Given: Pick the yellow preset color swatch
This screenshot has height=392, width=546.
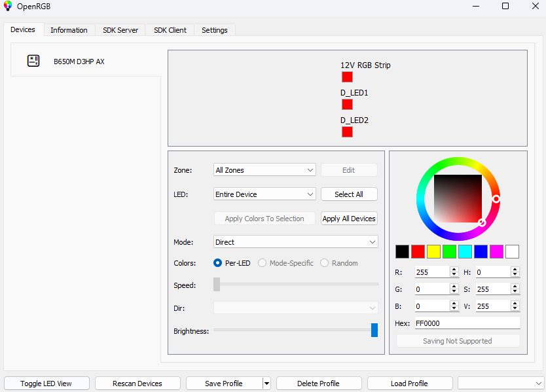Looking at the screenshot, I should pyautogui.click(x=433, y=251).
